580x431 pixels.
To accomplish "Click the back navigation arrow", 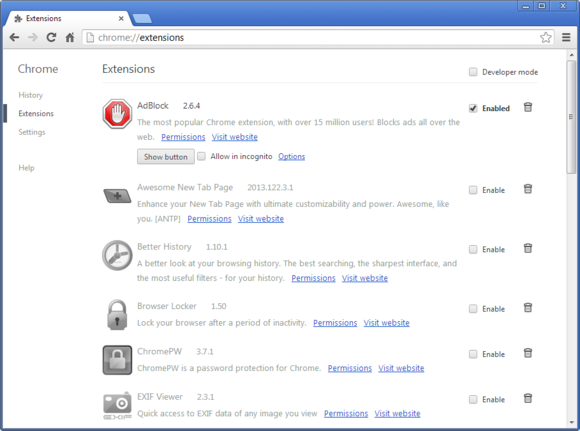I will pos(14,37).
